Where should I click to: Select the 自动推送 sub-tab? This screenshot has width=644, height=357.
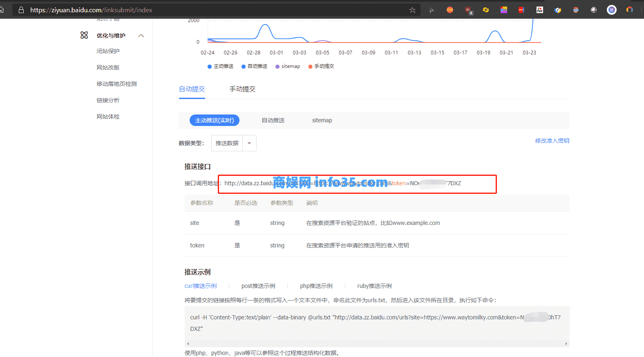point(273,120)
